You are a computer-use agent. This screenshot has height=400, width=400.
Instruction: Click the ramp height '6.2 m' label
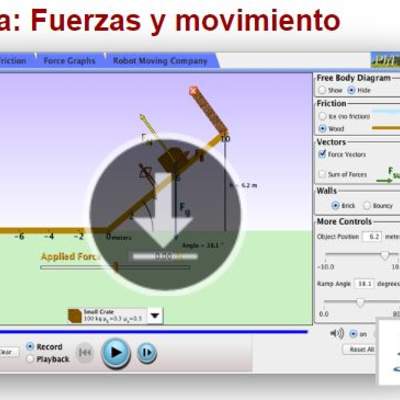click(249, 185)
